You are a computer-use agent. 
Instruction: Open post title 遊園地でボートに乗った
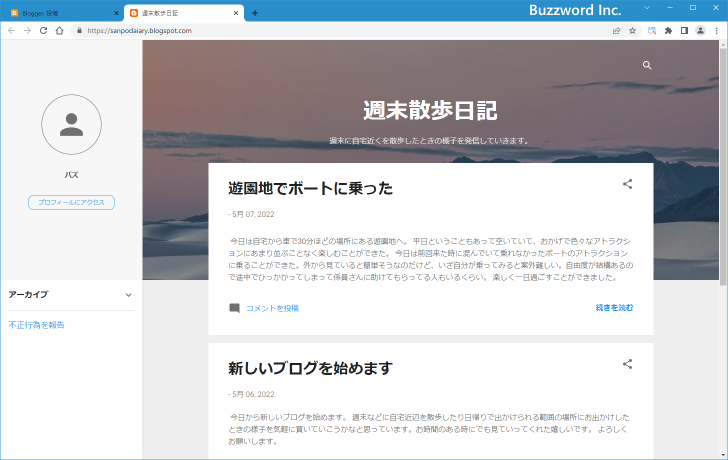point(311,188)
